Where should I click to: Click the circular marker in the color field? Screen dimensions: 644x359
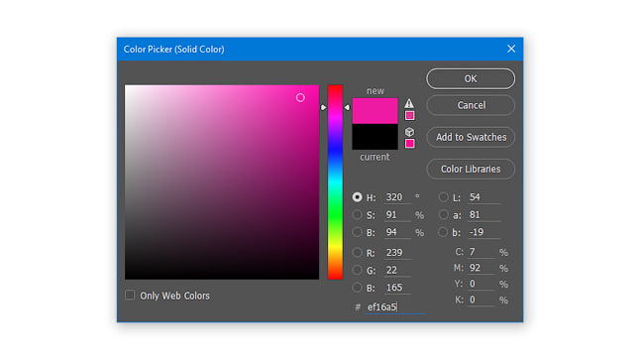coord(300,97)
